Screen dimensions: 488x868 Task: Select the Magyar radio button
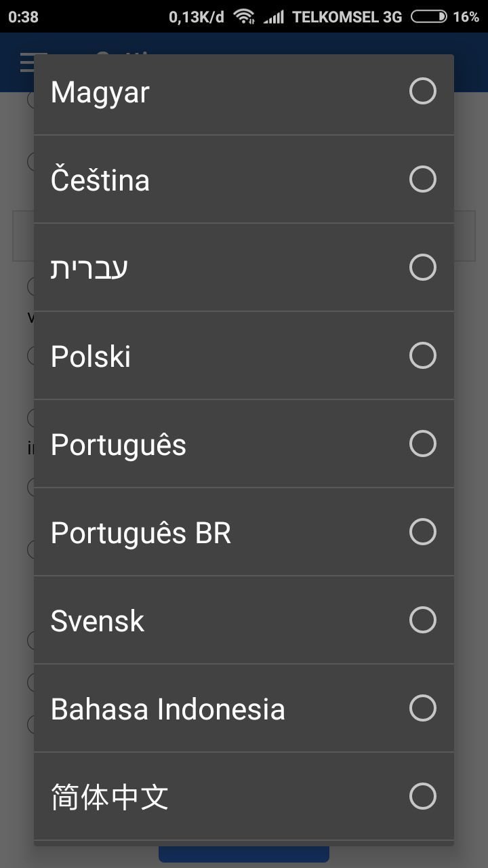pyautogui.click(x=422, y=92)
